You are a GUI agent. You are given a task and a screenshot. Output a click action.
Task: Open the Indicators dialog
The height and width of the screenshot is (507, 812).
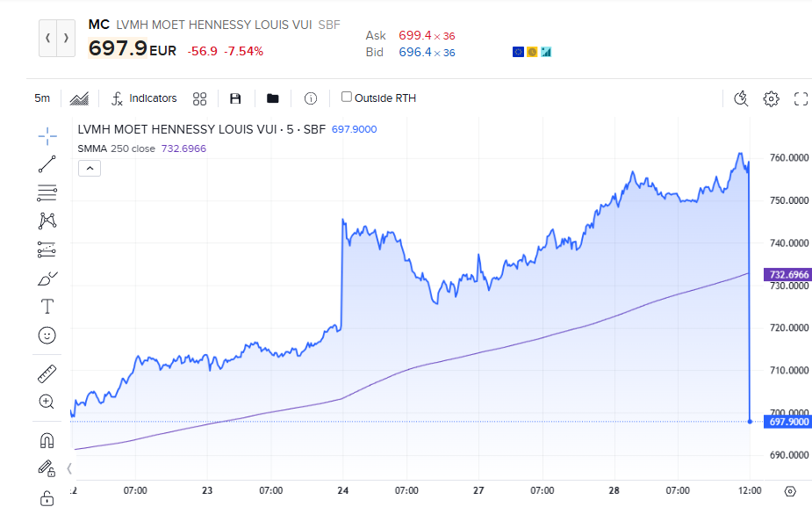pyautogui.click(x=145, y=98)
